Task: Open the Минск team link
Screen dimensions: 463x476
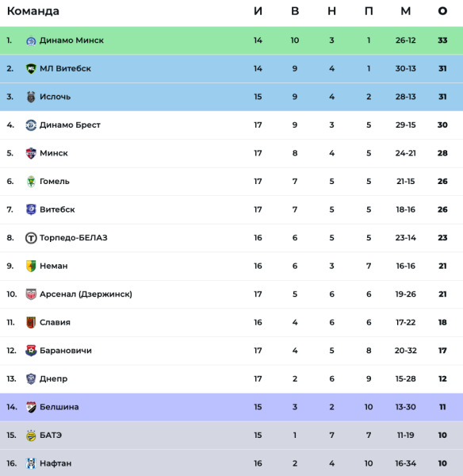Action: tap(54, 153)
